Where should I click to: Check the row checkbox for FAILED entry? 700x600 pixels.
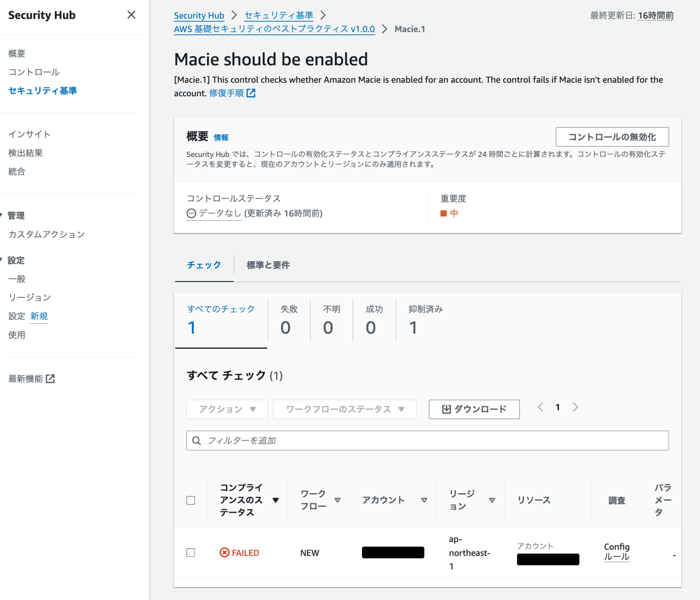(x=191, y=551)
